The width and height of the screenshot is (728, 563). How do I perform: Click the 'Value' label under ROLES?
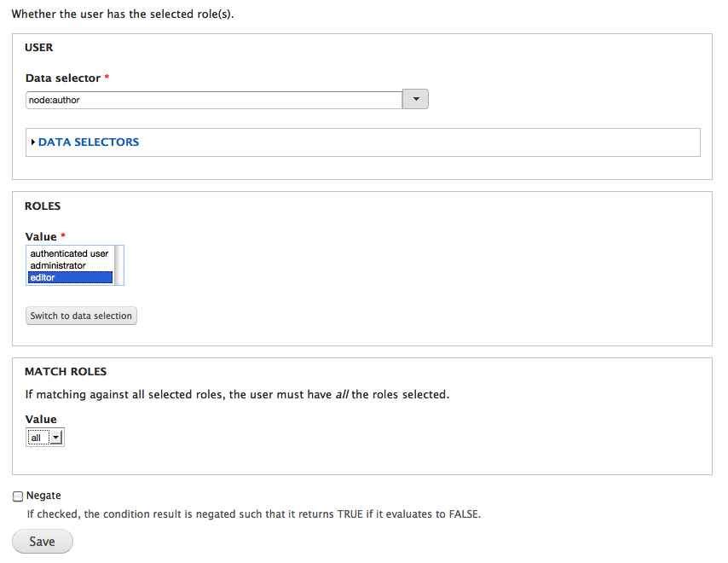point(41,237)
